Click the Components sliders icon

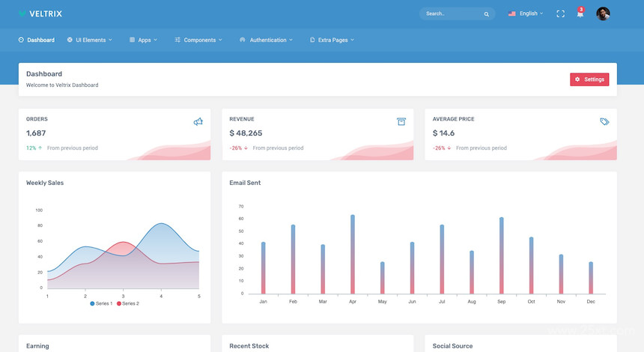click(177, 40)
